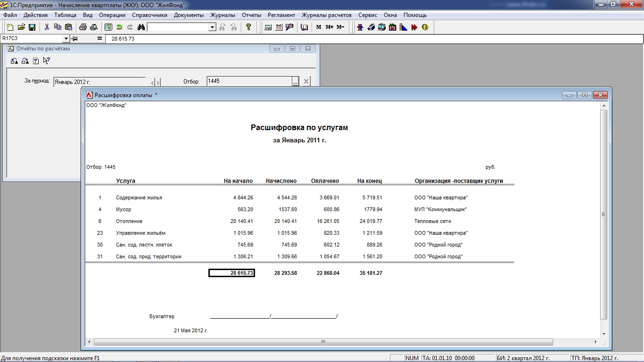Click the previous period arrow button
This screenshot has height=362, width=644.
[152, 82]
